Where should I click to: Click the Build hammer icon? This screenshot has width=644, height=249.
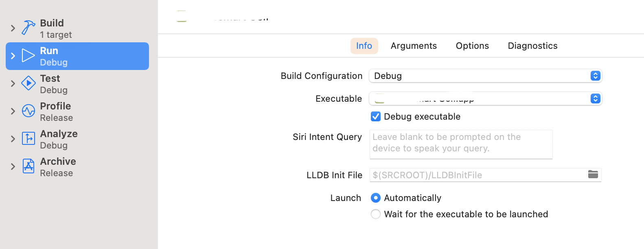(x=28, y=28)
